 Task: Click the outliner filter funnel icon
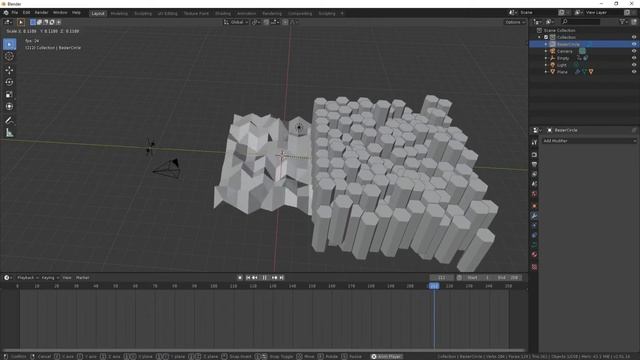point(623,22)
